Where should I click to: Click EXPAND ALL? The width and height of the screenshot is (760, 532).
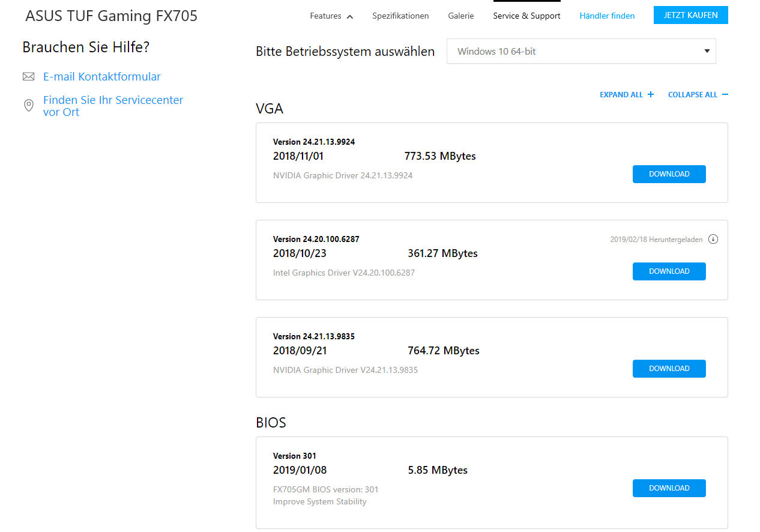pos(621,95)
